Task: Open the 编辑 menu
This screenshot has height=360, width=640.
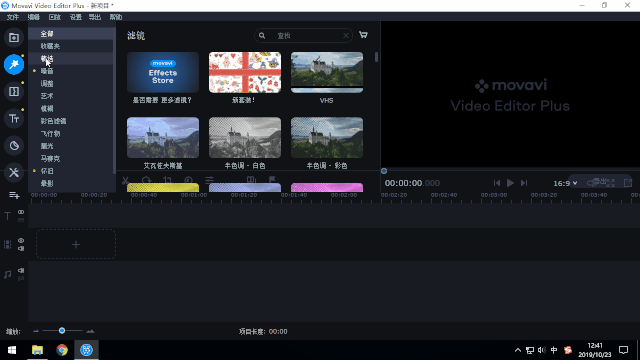Action: pyautogui.click(x=33, y=17)
